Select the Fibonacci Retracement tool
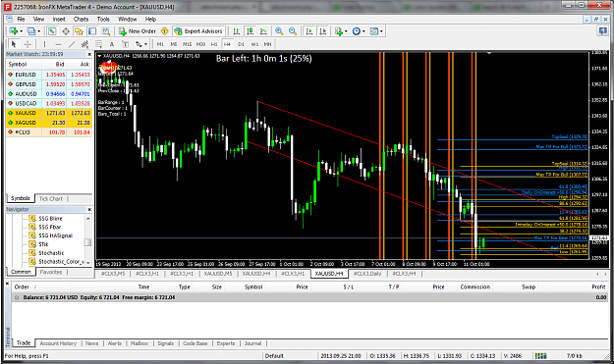Image resolution: width=614 pixels, height=364 pixels. click(98, 44)
